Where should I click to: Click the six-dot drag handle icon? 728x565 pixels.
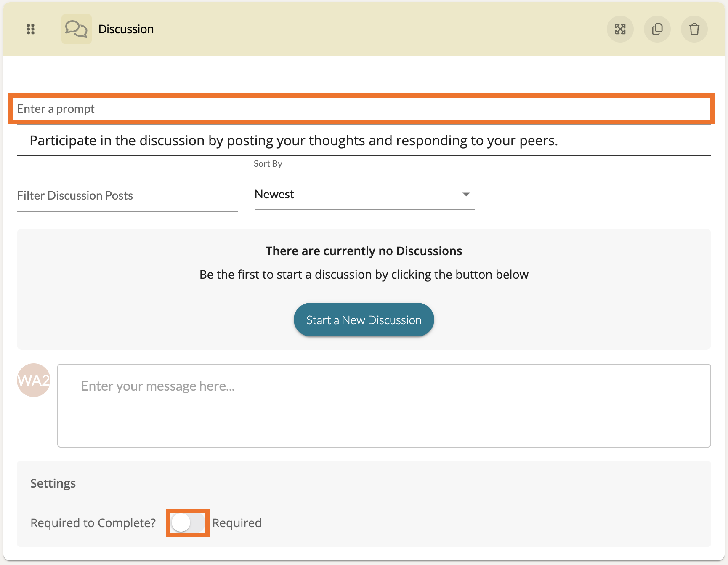(x=30, y=29)
